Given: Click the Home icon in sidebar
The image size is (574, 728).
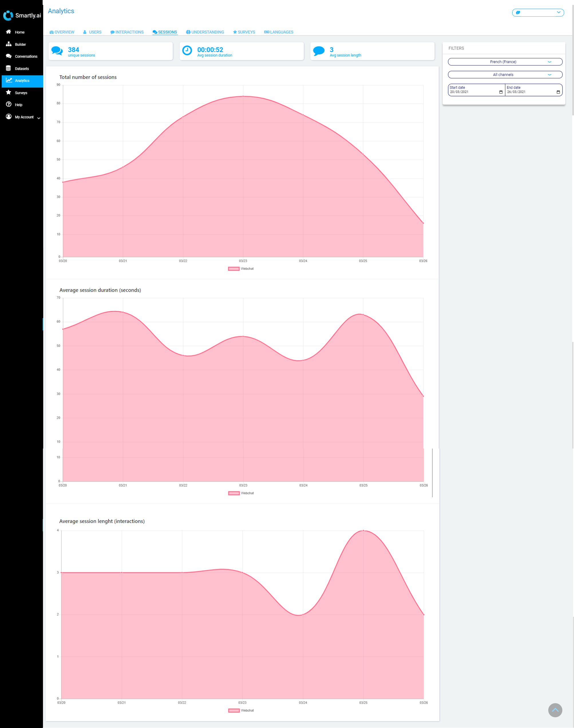Looking at the screenshot, I should 8,32.
